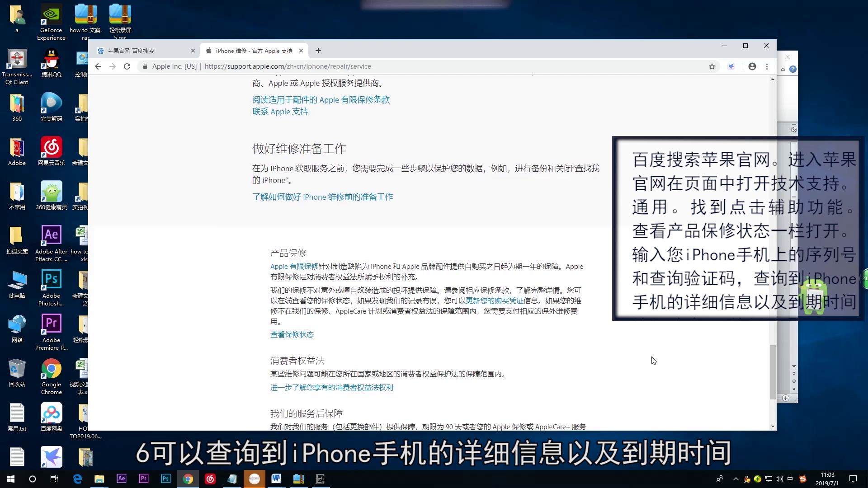Open Premiere Pro from the taskbar
The height and width of the screenshot is (488, 868).
click(144, 479)
